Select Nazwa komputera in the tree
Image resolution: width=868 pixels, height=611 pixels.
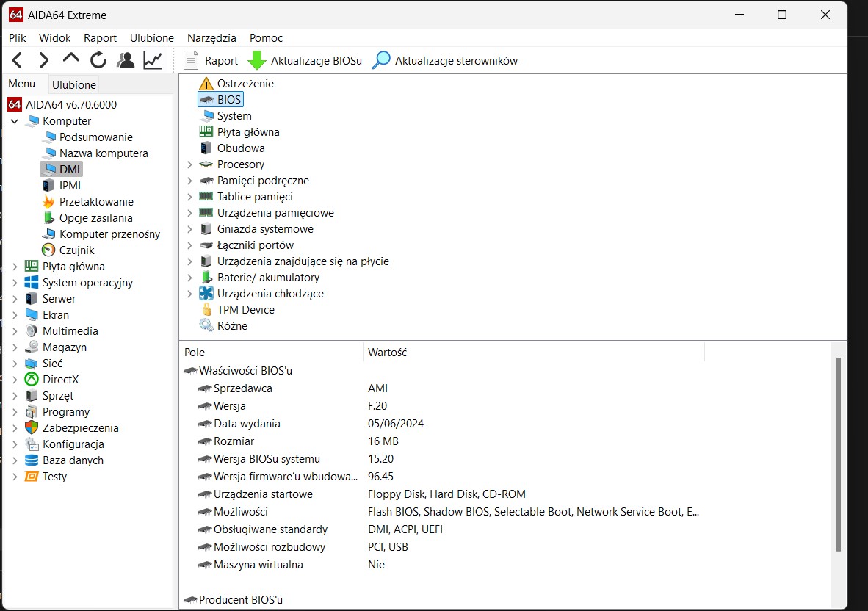tap(104, 153)
